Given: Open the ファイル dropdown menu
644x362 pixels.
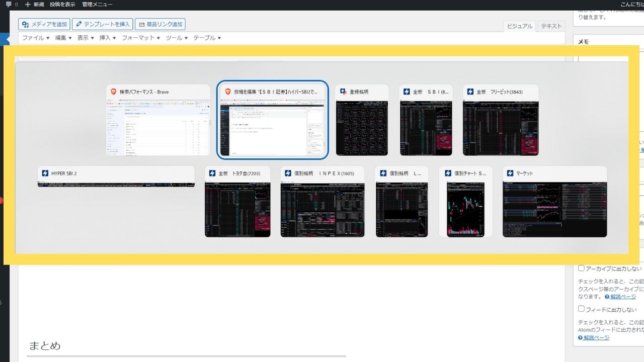Looking at the screenshot, I should (x=36, y=38).
